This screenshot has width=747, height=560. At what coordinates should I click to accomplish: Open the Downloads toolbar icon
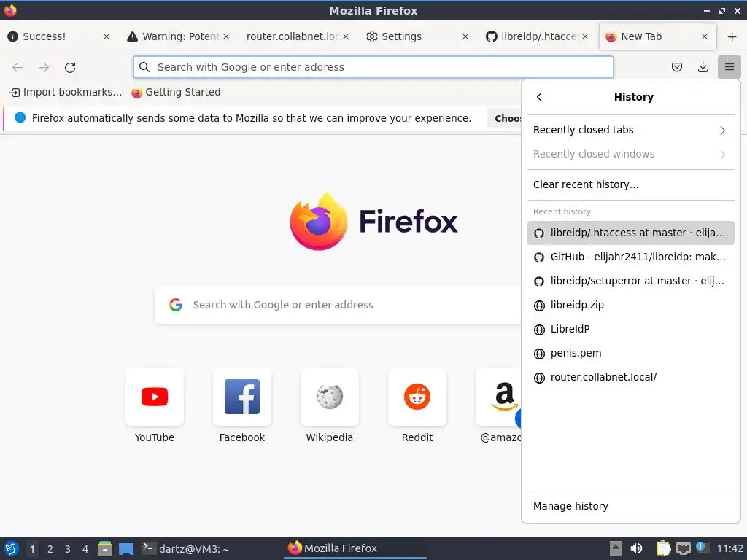pos(703,67)
